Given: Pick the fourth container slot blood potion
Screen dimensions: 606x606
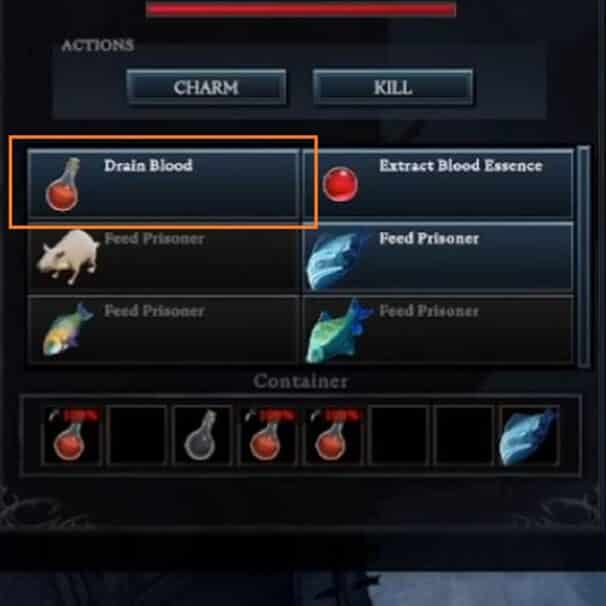Looking at the screenshot, I should 267,435.
